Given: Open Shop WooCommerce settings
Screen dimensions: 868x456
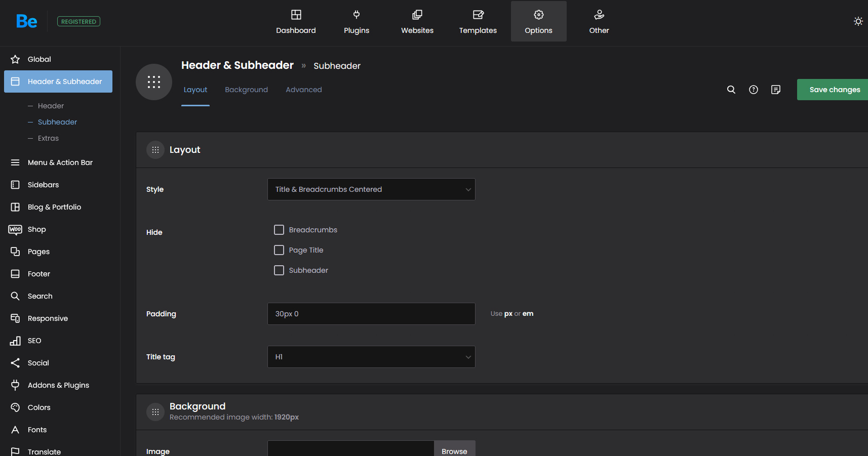Looking at the screenshot, I should 58,229.
